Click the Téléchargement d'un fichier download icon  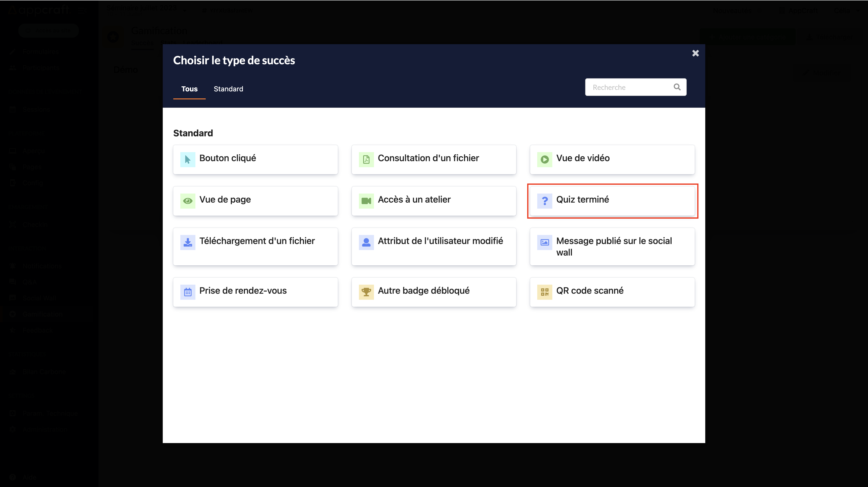click(188, 242)
